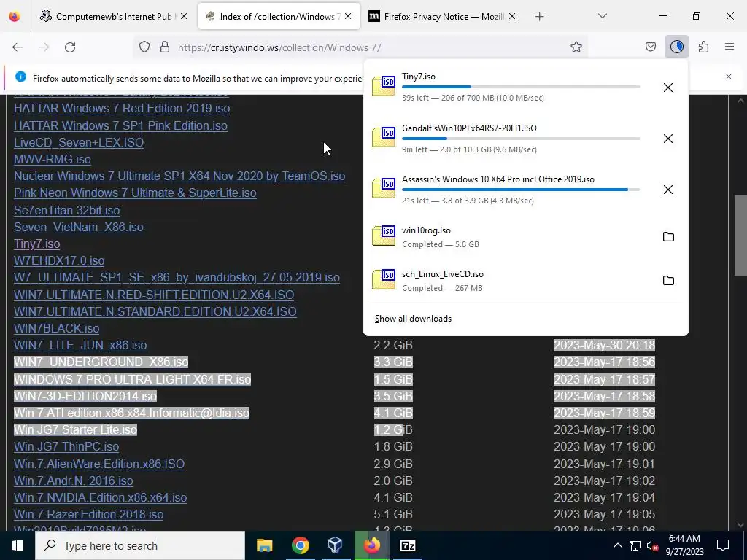Reload the current page
Image resolution: width=747 pixels, height=560 pixels.
click(x=70, y=47)
